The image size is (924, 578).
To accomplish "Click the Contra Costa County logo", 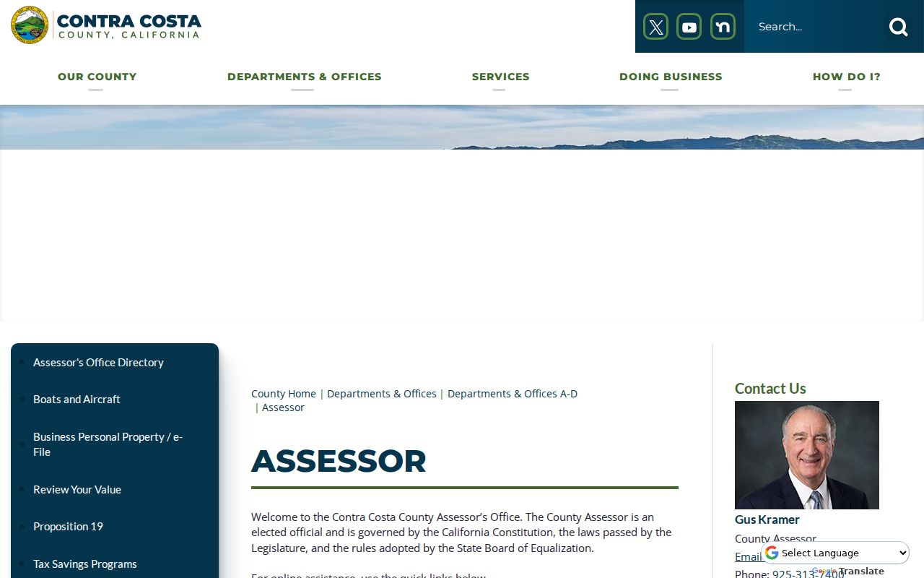I will click(x=106, y=25).
